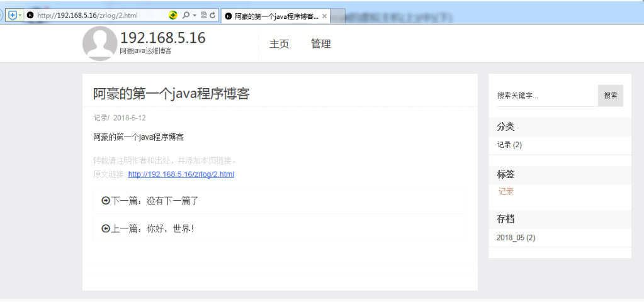Close the current browser tab
The width and height of the screenshot is (644, 302).
(324, 16)
